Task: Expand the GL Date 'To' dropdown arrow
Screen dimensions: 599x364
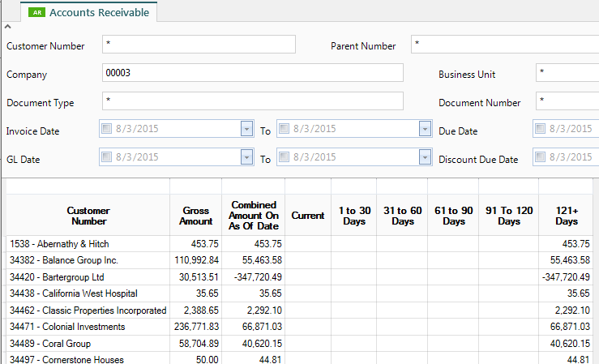Action: (x=425, y=157)
